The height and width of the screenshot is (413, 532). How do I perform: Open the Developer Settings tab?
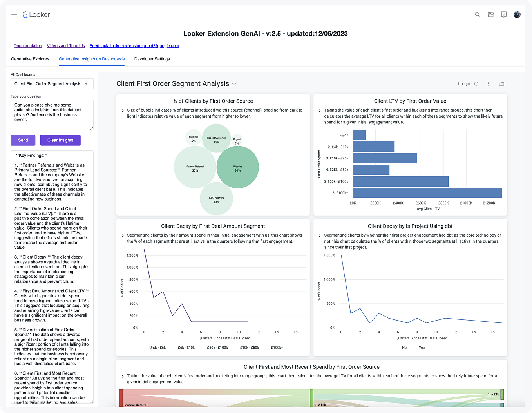click(x=152, y=59)
